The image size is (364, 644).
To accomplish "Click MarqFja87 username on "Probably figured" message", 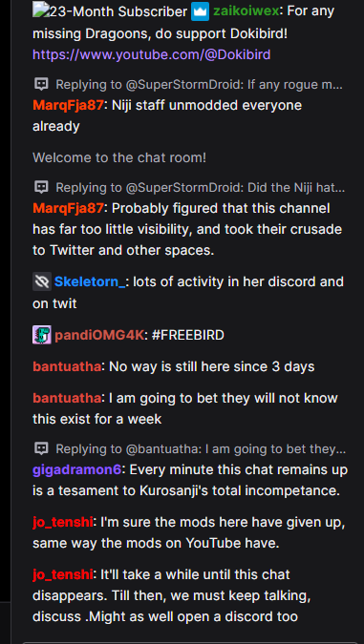I will pos(68,209).
